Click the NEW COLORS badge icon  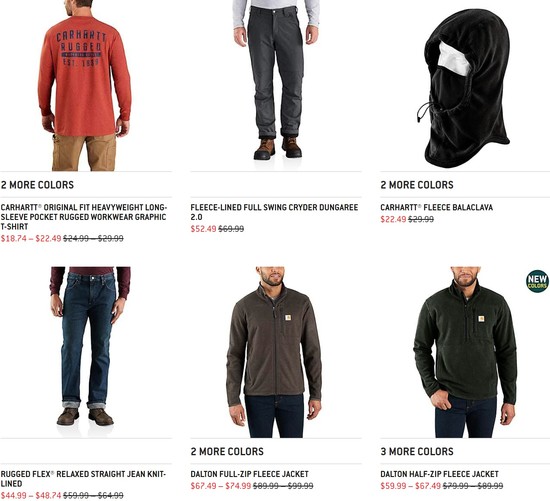(x=537, y=281)
